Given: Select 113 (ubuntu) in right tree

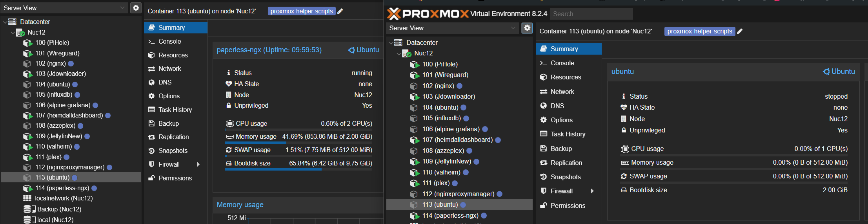Looking at the screenshot, I should coord(440,204).
